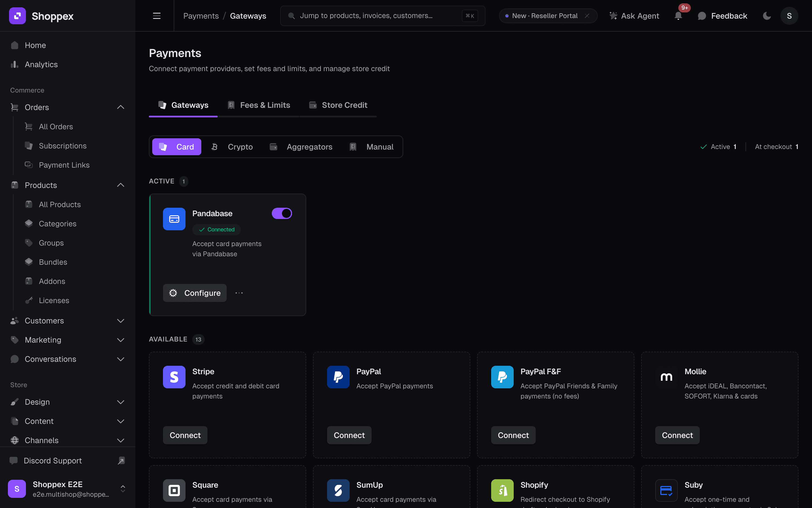The image size is (812, 508).
Task: Expand the Conversations section
Action: [120, 359]
